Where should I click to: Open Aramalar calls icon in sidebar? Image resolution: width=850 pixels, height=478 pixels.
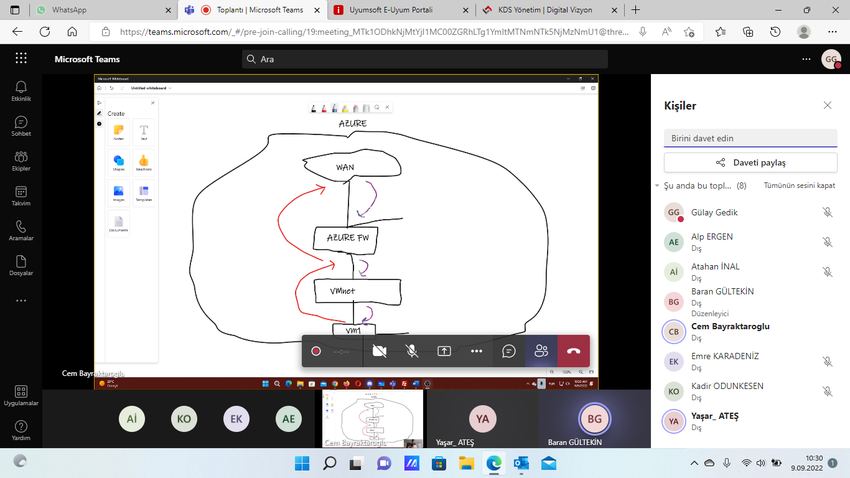click(x=21, y=230)
